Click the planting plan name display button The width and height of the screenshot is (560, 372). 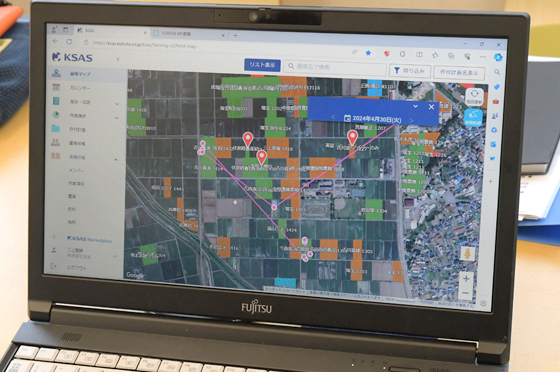click(459, 72)
